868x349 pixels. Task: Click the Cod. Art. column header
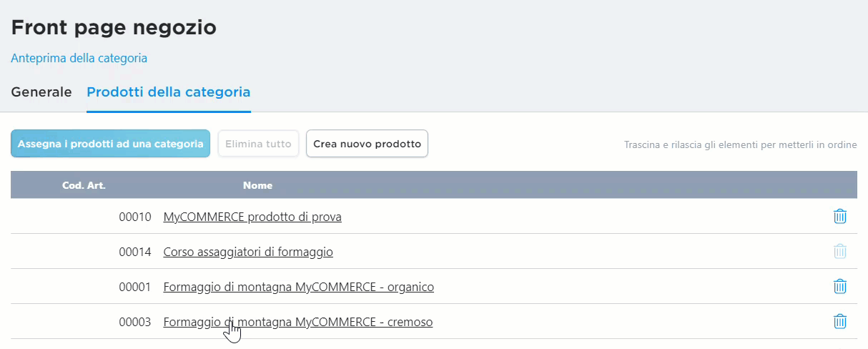click(x=84, y=185)
